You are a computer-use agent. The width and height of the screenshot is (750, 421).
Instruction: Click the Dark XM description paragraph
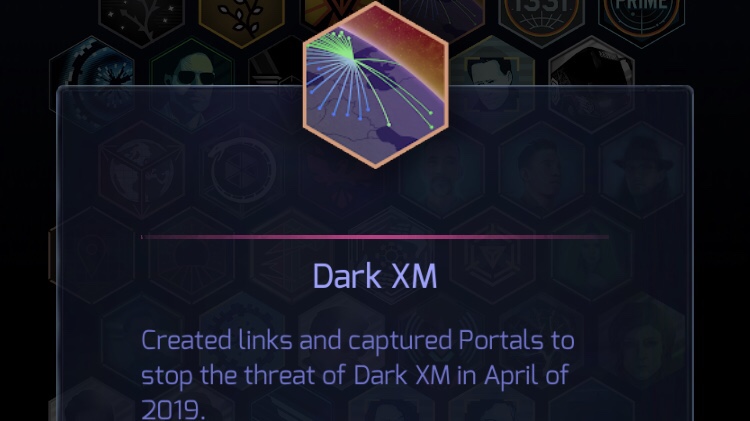click(358, 374)
